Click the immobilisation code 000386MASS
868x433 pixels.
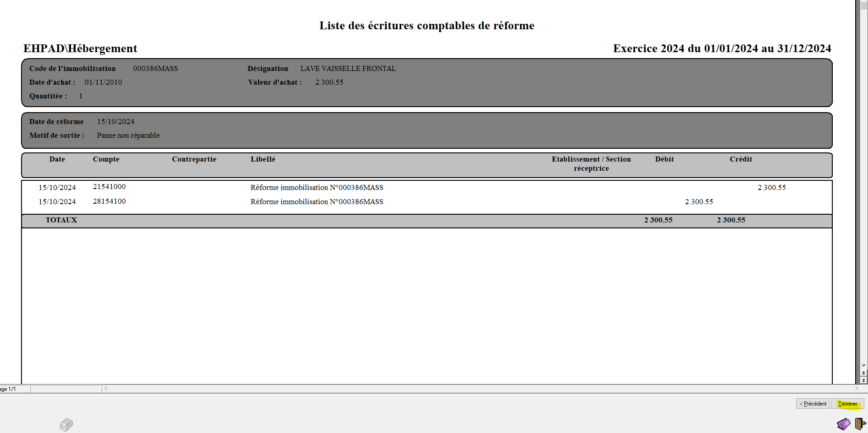click(155, 69)
